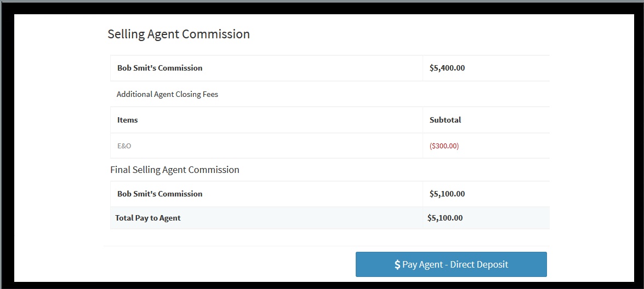The height and width of the screenshot is (289, 644).
Task: Click the $5,100.00 amount beside Bob Smit's final commission
Action: [447, 194]
